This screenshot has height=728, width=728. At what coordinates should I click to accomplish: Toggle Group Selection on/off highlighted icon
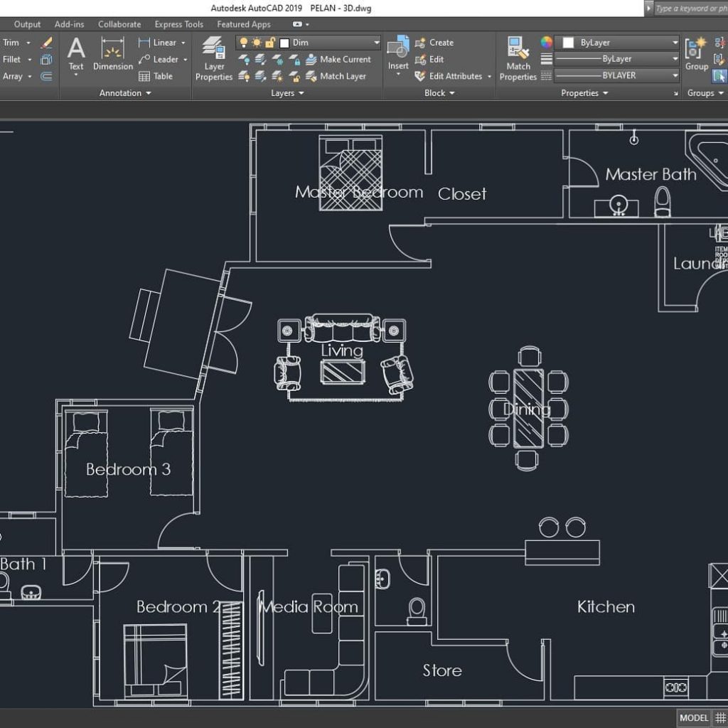point(719,76)
